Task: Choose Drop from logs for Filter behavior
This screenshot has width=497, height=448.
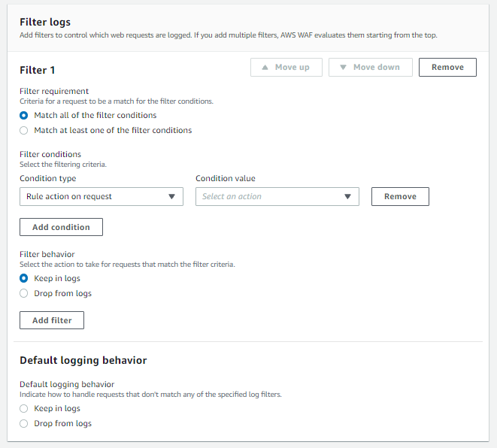Action: pos(25,294)
